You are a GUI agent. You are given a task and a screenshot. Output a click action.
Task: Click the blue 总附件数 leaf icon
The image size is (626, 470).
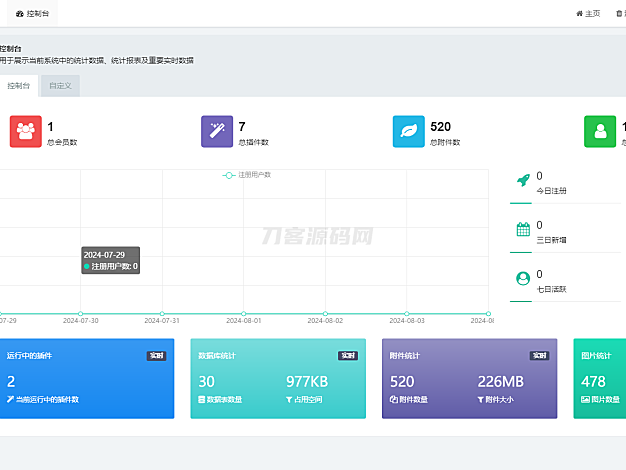coord(408,131)
